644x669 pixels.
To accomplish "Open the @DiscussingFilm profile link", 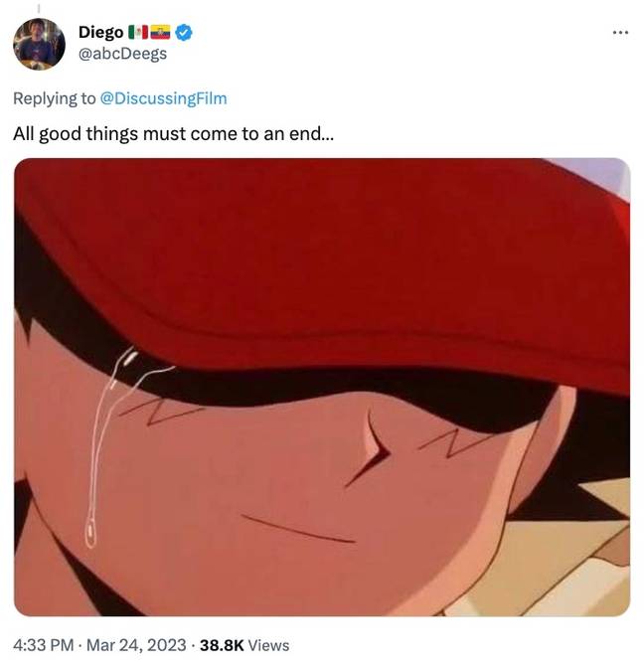I will (163, 98).
